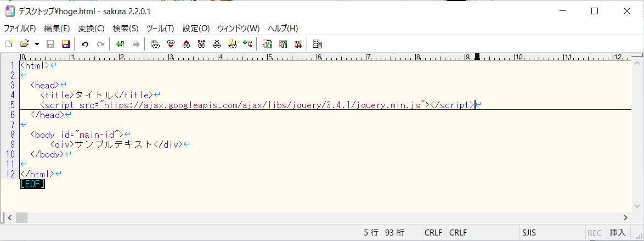Click the Redo arrow icon

[x=100, y=43]
